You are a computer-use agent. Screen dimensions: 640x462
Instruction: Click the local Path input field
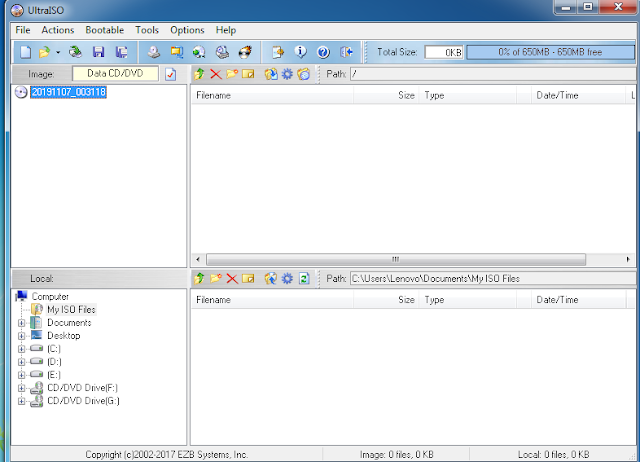pos(490,278)
